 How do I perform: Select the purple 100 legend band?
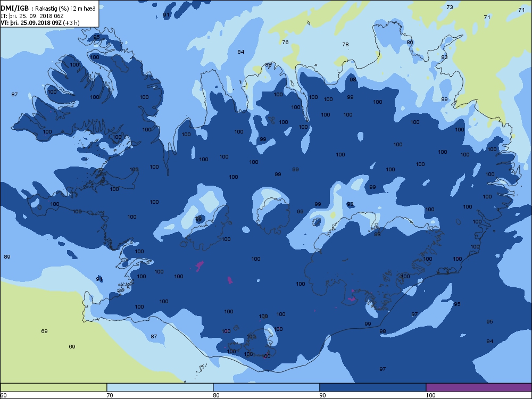(x=479, y=387)
